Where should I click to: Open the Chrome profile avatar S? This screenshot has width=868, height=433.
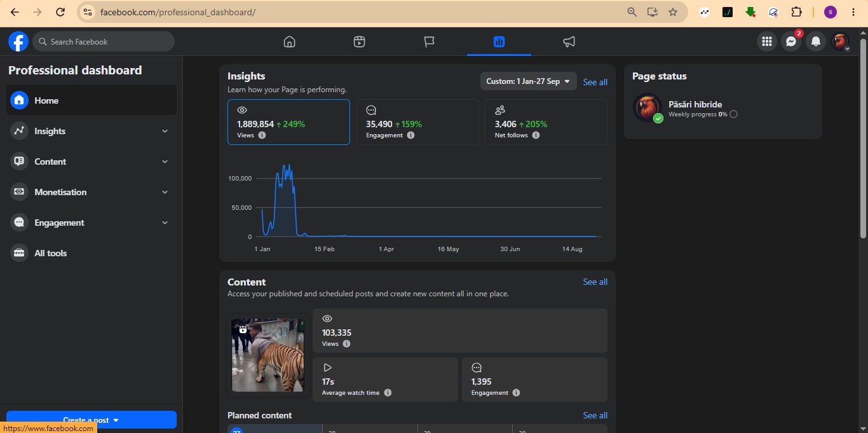pos(830,12)
